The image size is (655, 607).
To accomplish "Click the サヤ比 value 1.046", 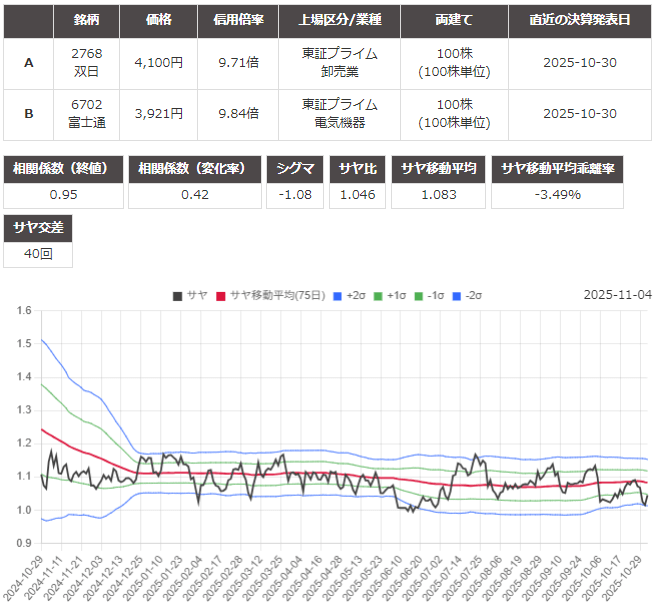I will 357,195.
